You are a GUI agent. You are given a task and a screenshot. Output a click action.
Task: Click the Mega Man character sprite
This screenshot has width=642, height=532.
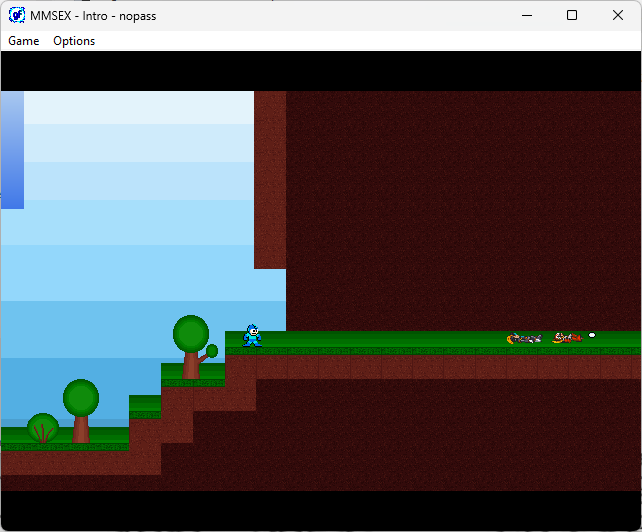[x=252, y=336]
